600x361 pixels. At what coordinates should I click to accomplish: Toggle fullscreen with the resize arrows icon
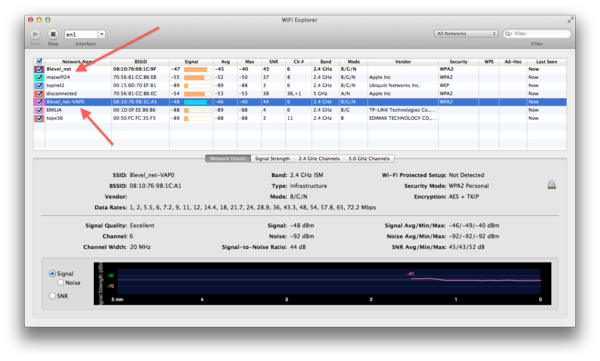click(570, 20)
